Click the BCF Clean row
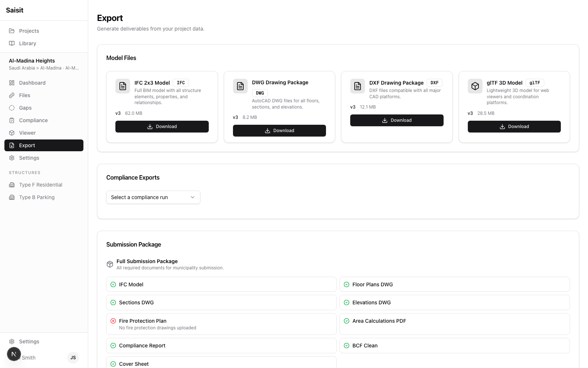Viewport: 588px width, 368px height. pyautogui.click(x=455, y=346)
